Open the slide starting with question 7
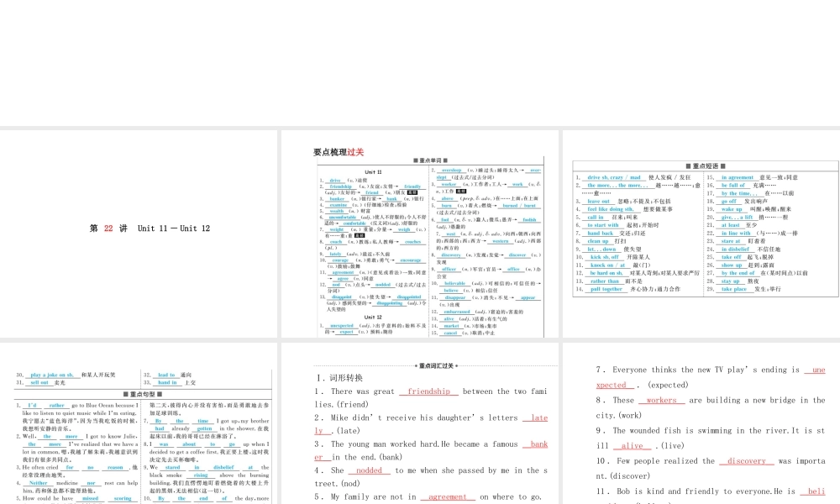840x504 pixels. coord(701,423)
